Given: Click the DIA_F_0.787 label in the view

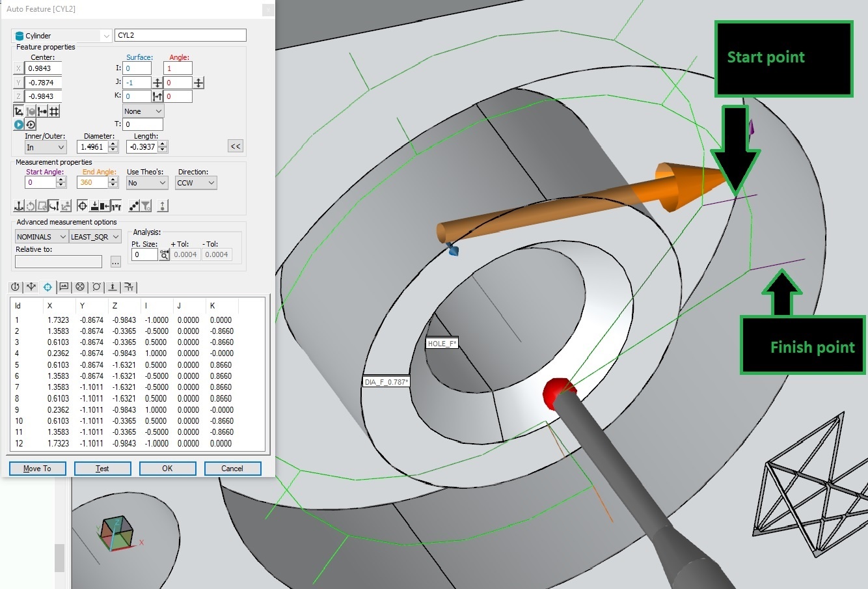Looking at the screenshot, I should [387, 382].
